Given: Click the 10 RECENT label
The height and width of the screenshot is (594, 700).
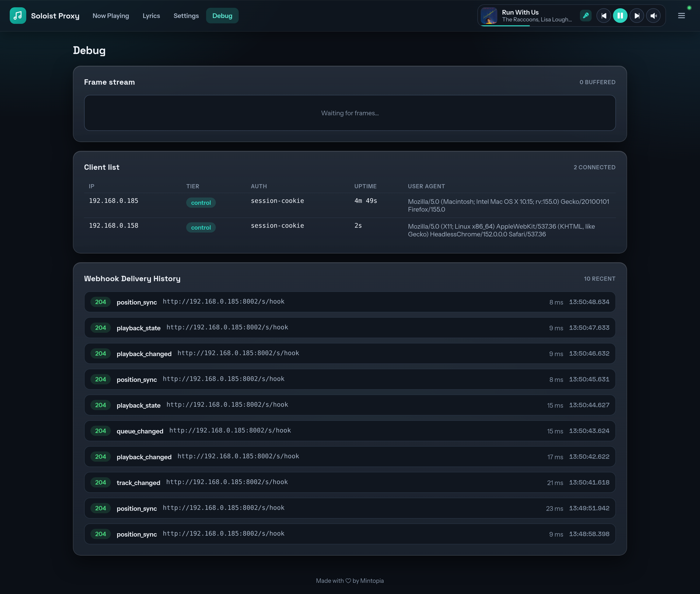Looking at the screenshot, I should tap(599, 279).
